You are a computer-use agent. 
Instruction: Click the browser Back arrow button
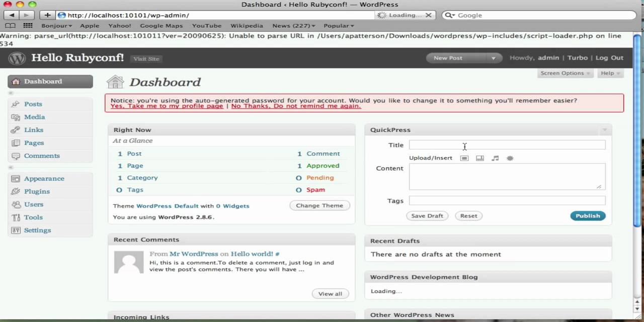(12, 15)
